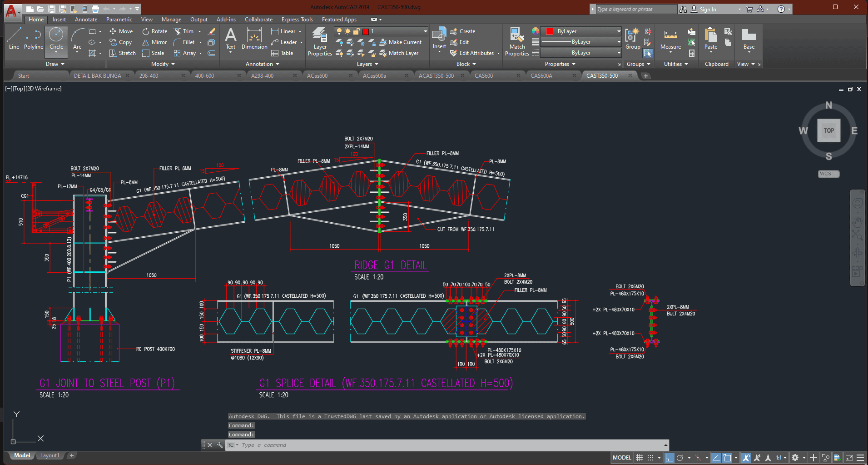
Task: Switch to the CAS600A drawing tab
Action: 541,76
